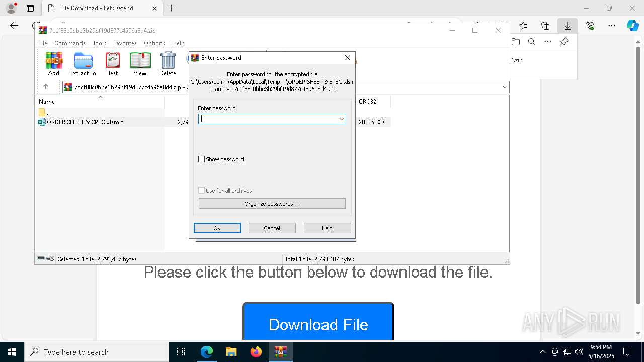Maximize the WinRAR window

pos(474,30)
